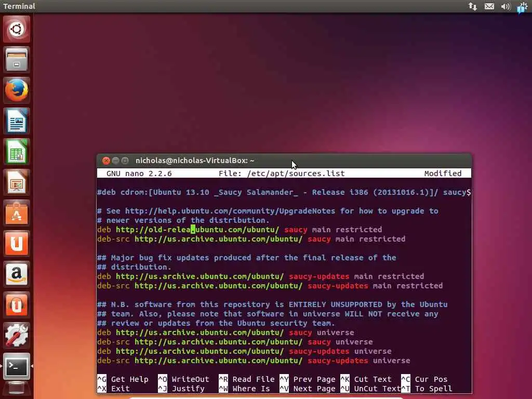
Task: Open the sound volume indicator
Action: (506, 6)
